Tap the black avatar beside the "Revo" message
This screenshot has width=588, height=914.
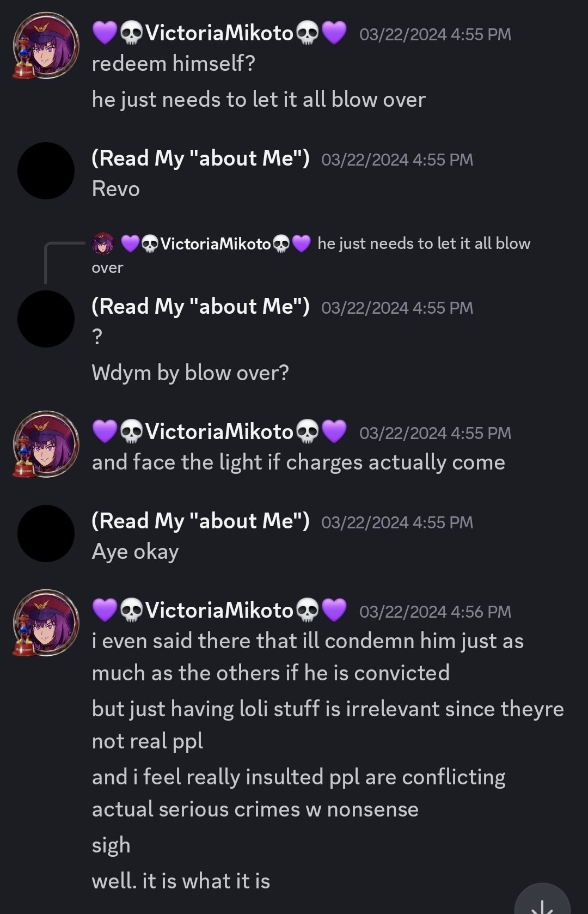[x=46, y=171]
